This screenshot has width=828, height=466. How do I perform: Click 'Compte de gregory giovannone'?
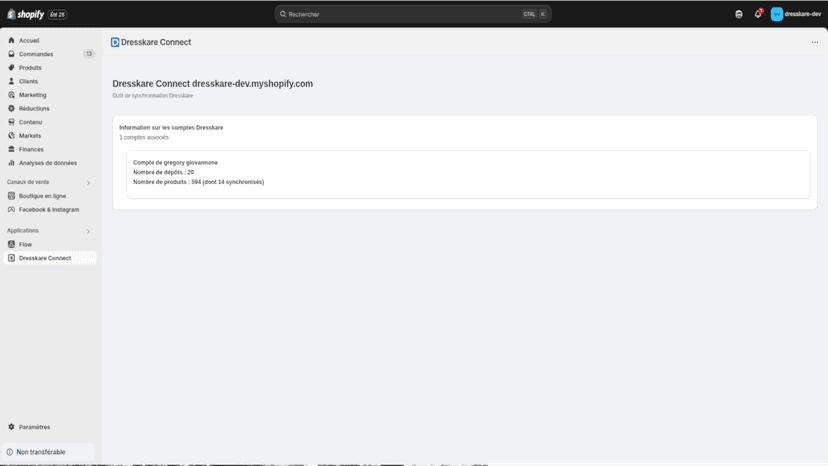pos(175,163)
